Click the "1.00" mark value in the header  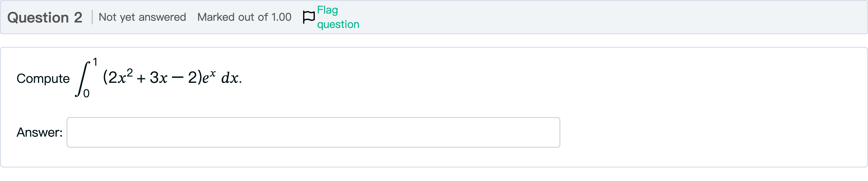(x=281, y=17)
